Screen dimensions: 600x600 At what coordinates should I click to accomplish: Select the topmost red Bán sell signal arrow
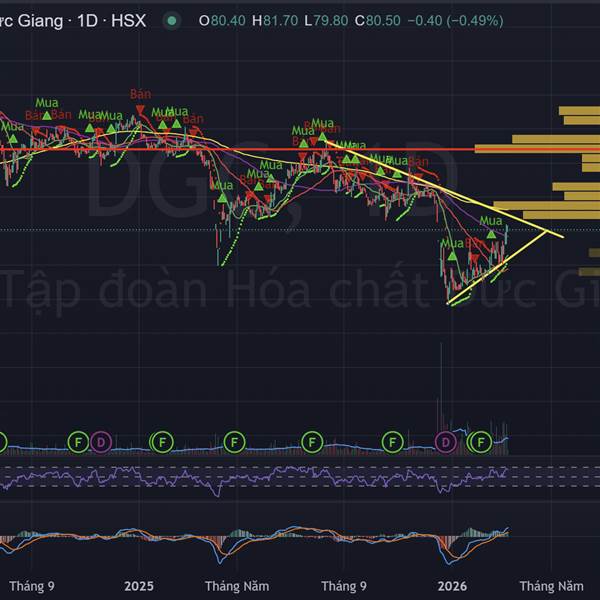140,110
